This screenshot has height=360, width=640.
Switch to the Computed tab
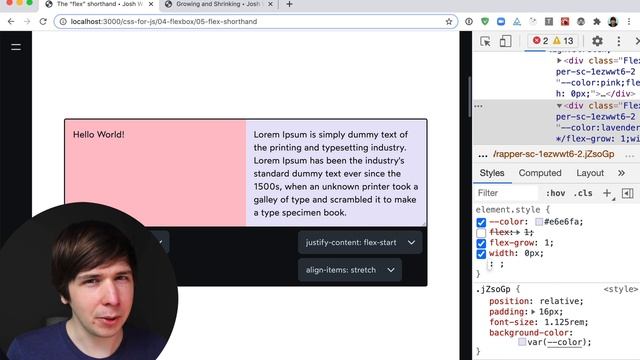point(540,173)
